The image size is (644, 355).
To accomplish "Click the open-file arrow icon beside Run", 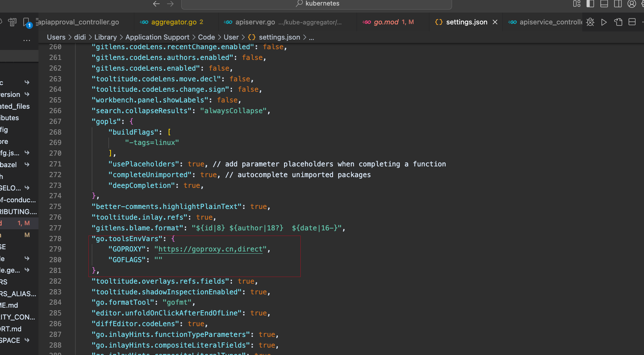I will point(618,22).
